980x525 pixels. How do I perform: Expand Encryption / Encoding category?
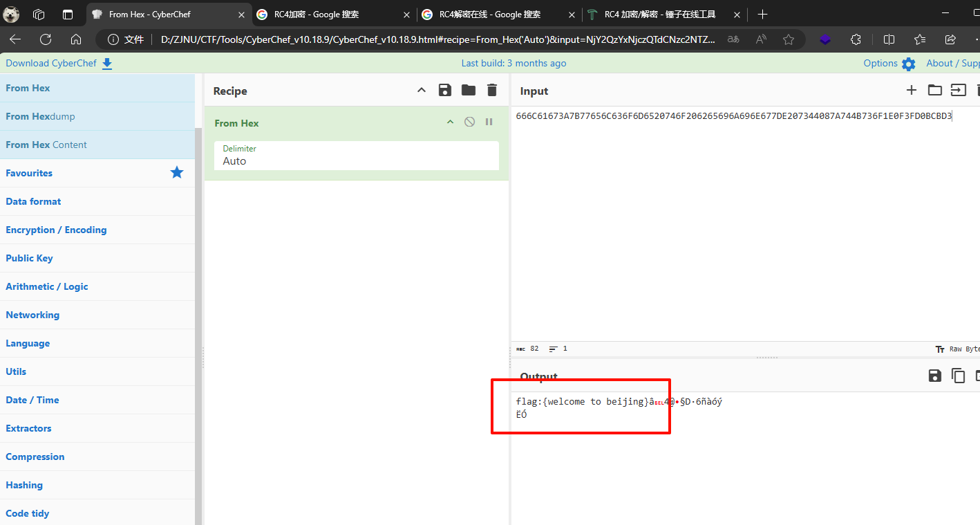click(x=56, y=230)
